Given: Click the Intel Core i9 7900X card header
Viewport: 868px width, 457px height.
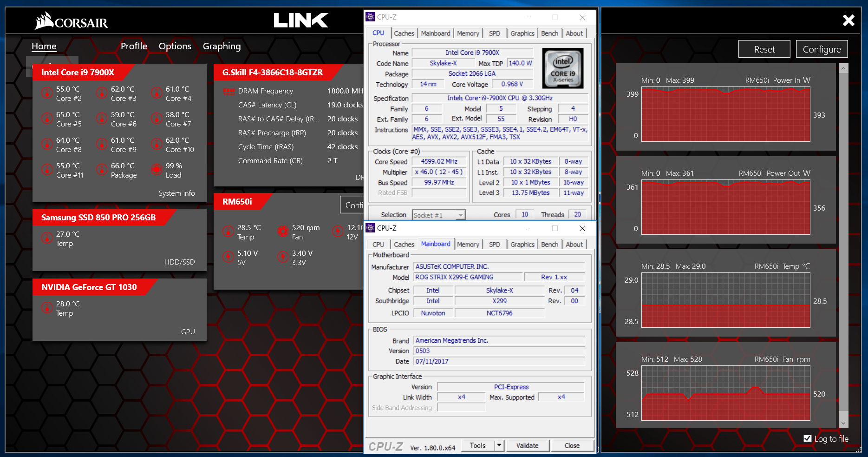Looking at the screenshot, I should [84, 73].
